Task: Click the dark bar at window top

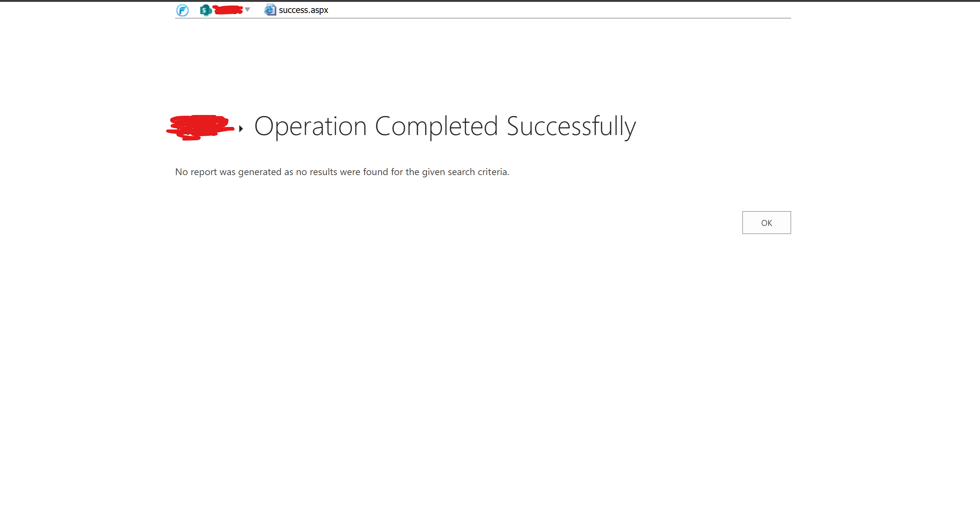Action: pyautogui.click(x=490, y=1)
